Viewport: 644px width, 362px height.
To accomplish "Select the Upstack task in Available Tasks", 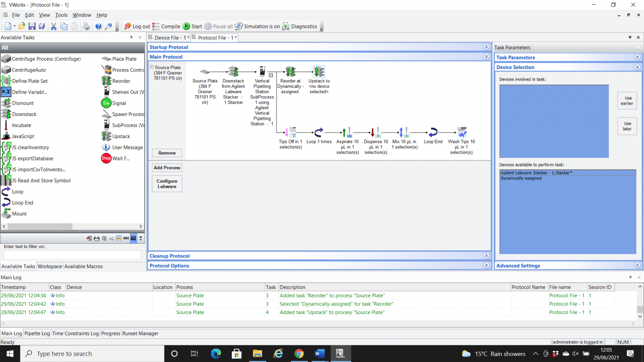I will coord(116,136).
